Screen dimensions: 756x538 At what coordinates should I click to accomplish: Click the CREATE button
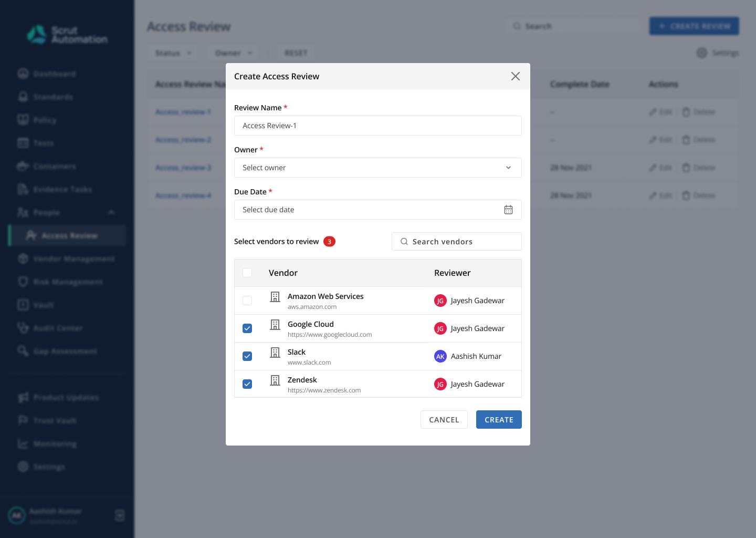coord(499,420)
